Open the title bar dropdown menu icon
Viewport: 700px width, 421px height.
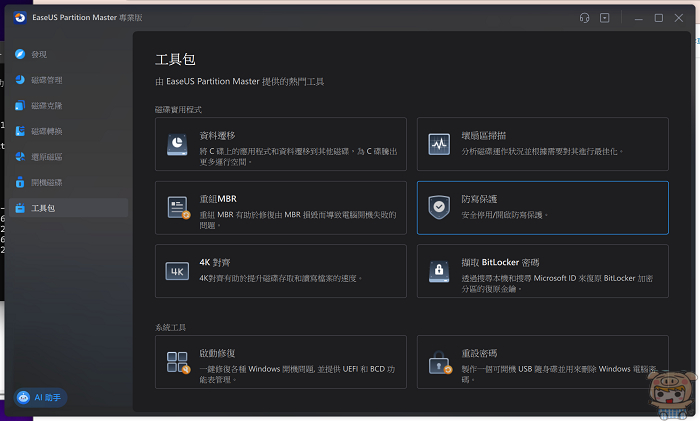605,18
